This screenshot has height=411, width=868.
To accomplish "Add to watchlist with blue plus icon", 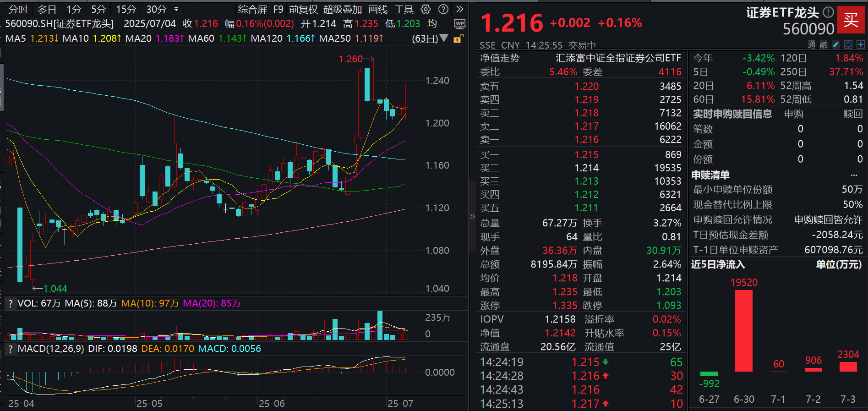I will click(x=861, y=44).
